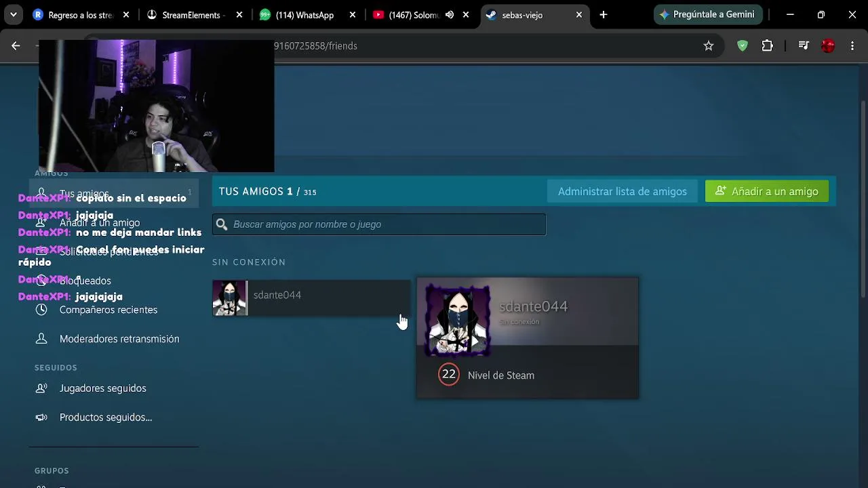Screen dimensions: 868x488
Task: Click the Steam level 22 badge
Action: click(x=449, y=374)
